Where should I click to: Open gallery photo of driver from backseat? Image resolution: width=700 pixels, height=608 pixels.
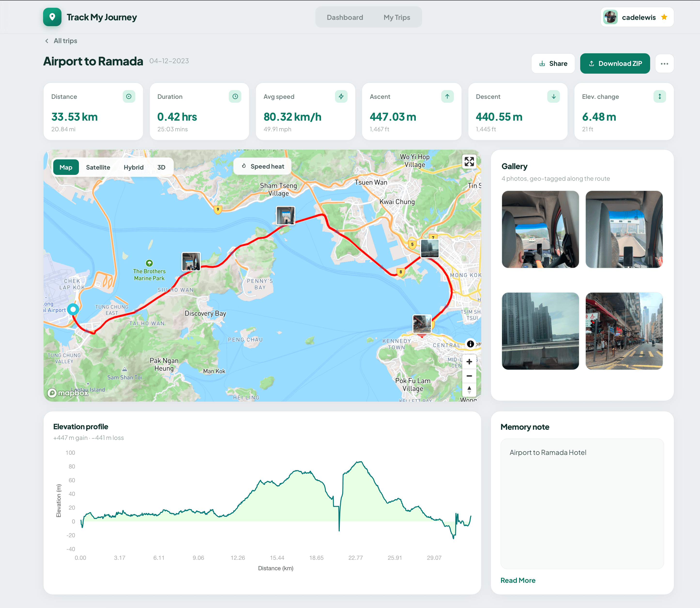pos(540,229)
